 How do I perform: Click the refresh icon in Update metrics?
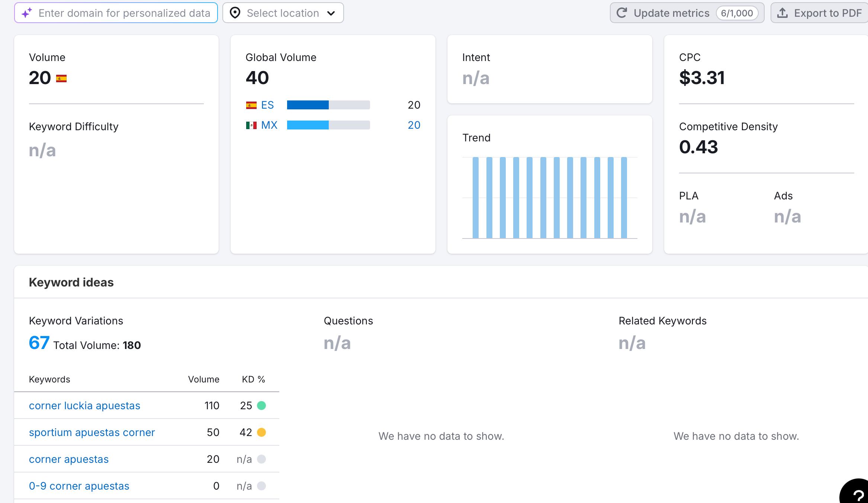pos(622,13)
